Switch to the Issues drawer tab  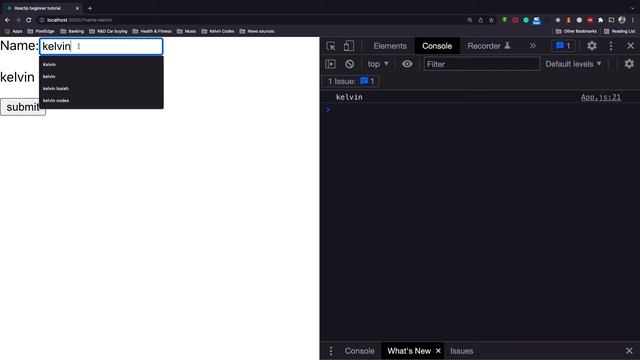[x=462, y=351]
